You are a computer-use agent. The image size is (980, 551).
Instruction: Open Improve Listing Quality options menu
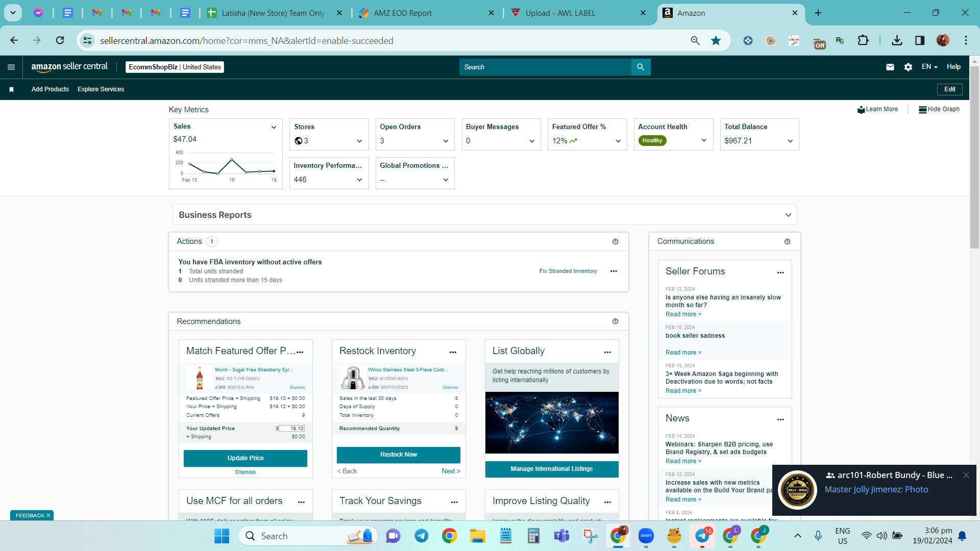click(607, 502)
